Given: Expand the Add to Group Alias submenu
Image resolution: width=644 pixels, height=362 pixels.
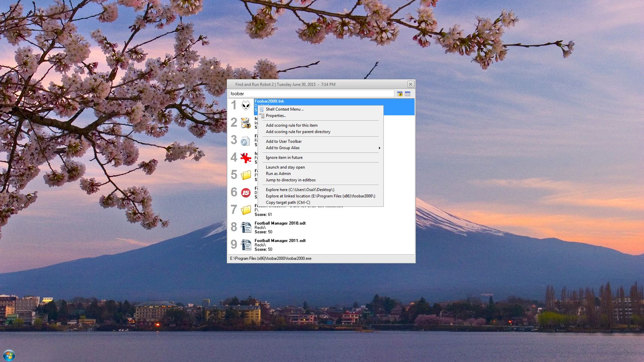Looking at the screenshot, I should click(x=321, y=148).
